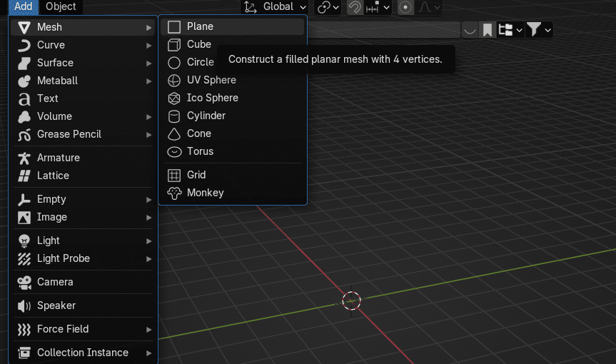Open the pivot point dropdown
This screenshot has height=364, width=616.
[328, 7]
